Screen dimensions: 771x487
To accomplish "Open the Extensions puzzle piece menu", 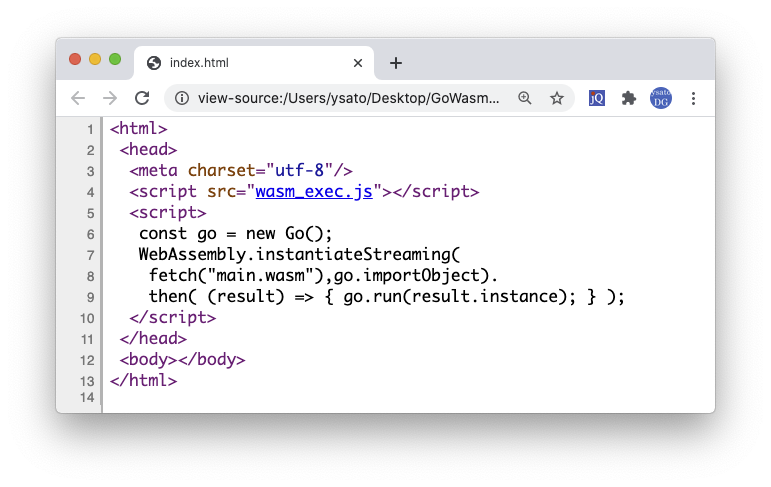I will point(629,98).
